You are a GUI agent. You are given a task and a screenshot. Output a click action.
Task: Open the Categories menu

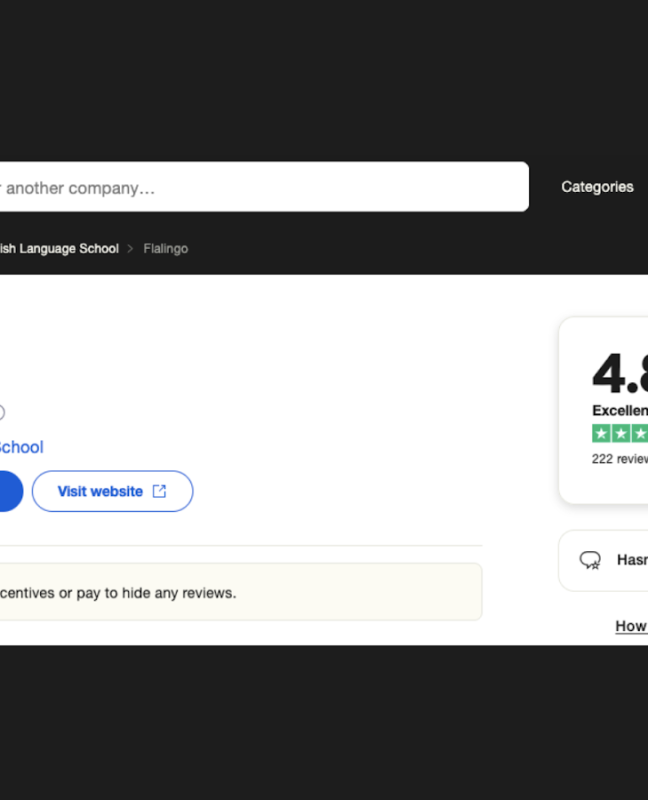pos(597,187)
